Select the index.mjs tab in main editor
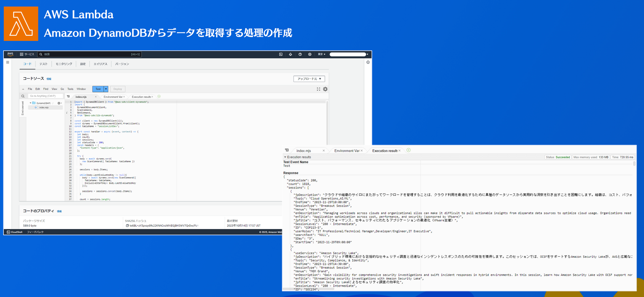The image size is (644, 297). click(81, 97)
